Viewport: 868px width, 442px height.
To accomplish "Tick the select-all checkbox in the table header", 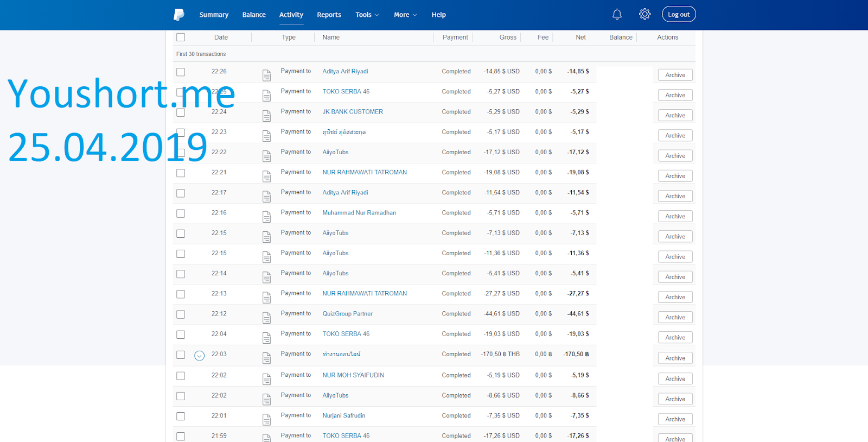I will tap(181, 37).
